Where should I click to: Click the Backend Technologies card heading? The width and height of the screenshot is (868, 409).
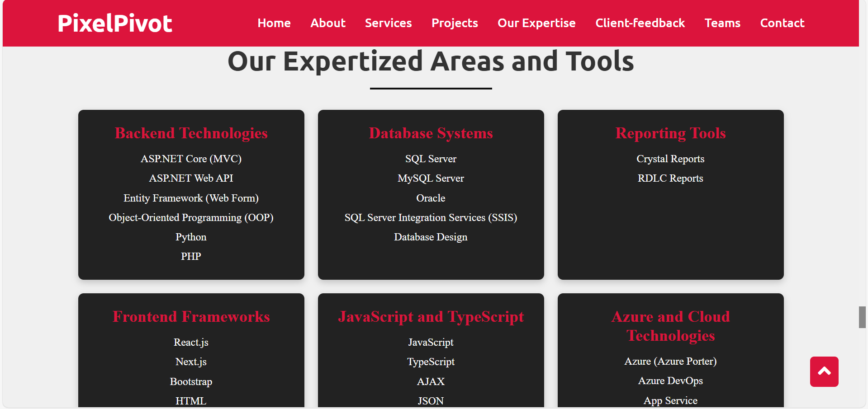pyautogui.click(x=191, y=133)
